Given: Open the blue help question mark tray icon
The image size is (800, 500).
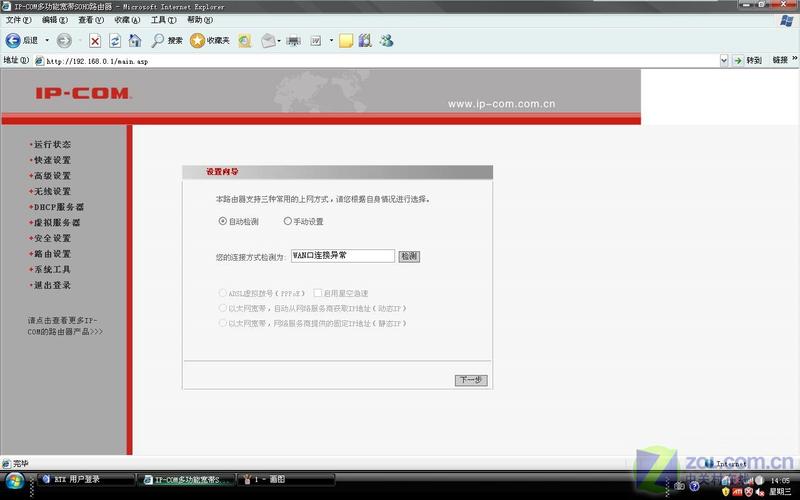Looking at the screenshot, I should 694,486.
